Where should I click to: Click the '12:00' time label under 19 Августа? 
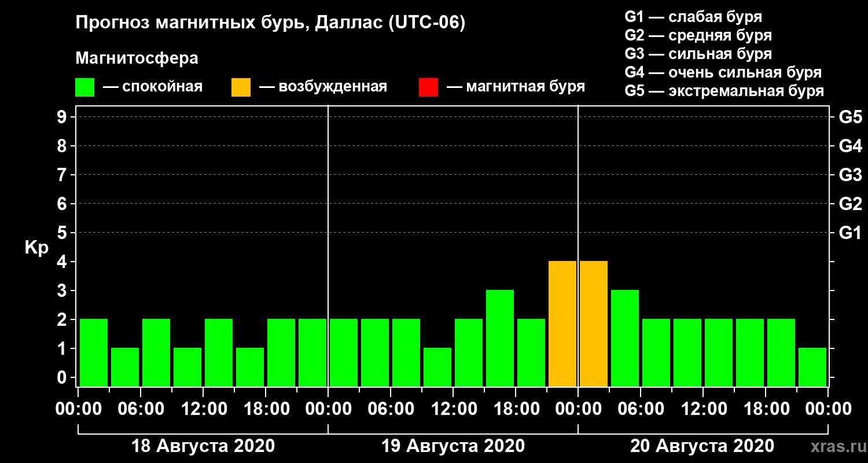point(453,409)
